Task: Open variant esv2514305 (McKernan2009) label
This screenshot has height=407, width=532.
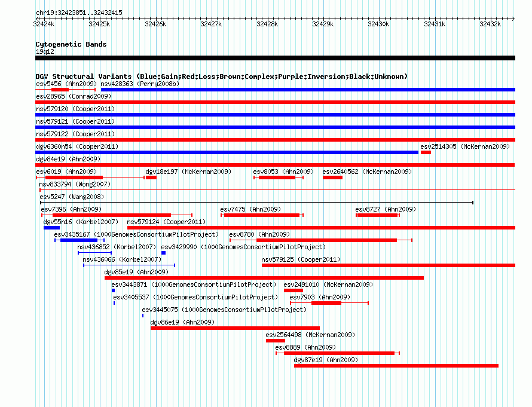Action: (x=465, y=146)
